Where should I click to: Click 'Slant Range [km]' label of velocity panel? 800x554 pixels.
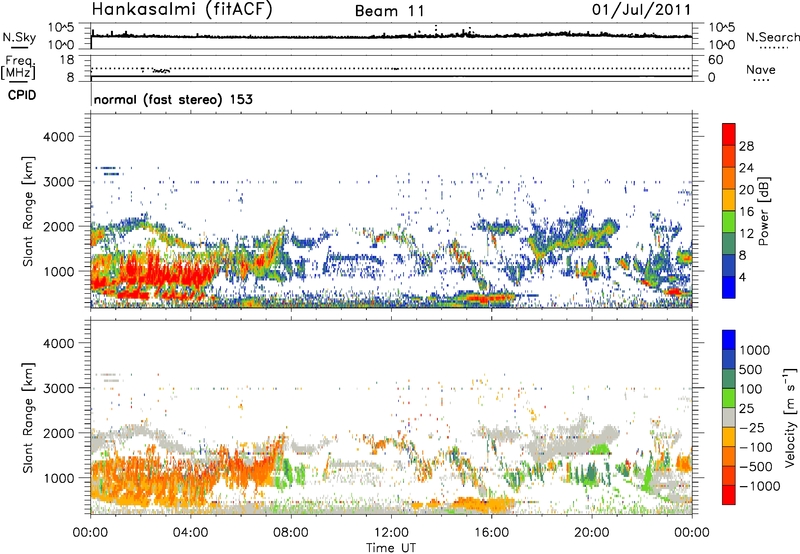pos(28,418)
